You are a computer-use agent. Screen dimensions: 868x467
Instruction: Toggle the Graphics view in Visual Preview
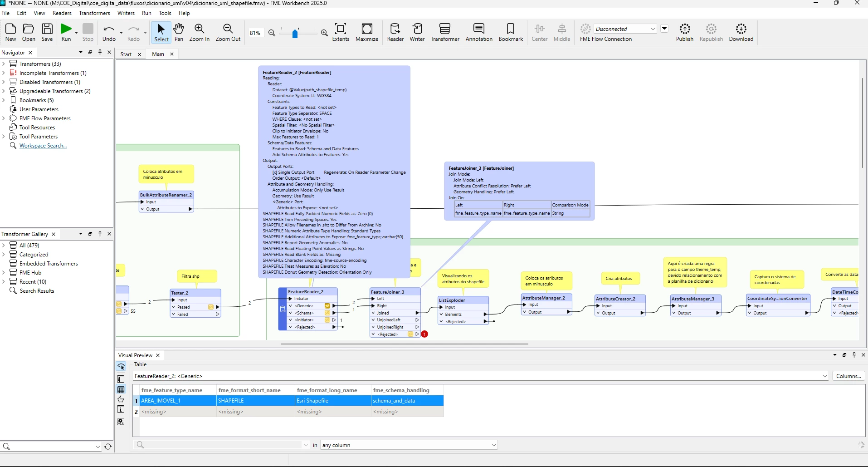pos(121,399)
